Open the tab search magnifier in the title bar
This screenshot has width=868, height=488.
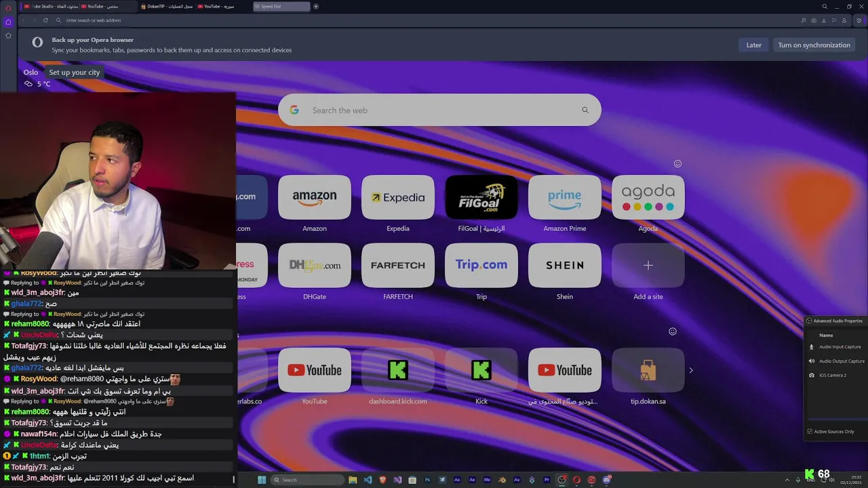click(x=825, y=6)
